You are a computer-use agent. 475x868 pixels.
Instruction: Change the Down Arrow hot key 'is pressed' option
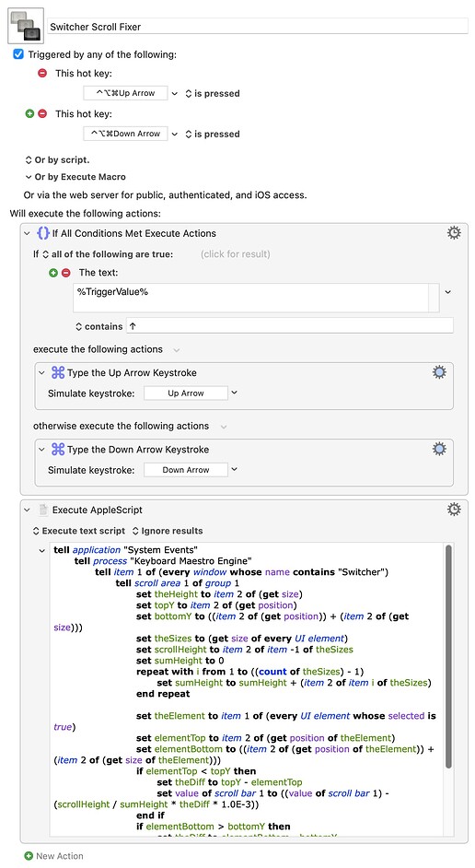pos(213,134)
